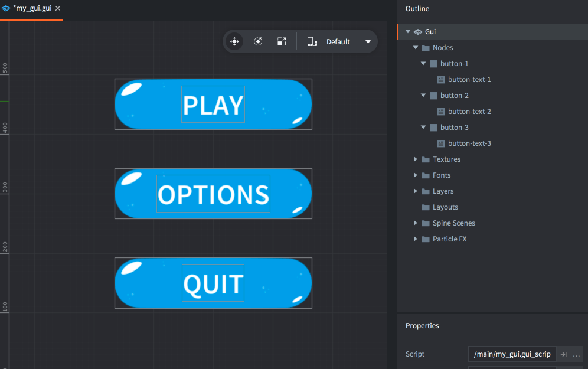Click the Layouts folder icon
Viewport: 588px width, 369px height.
[426, 207]
